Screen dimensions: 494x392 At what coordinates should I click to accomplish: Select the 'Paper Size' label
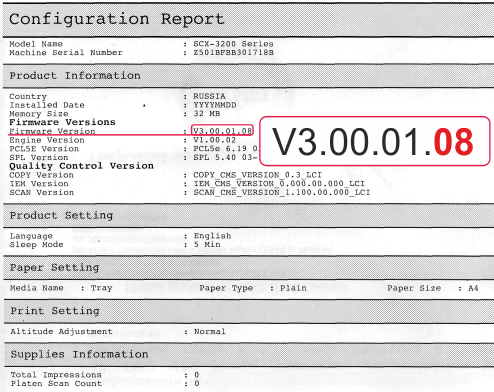(414, 288)
